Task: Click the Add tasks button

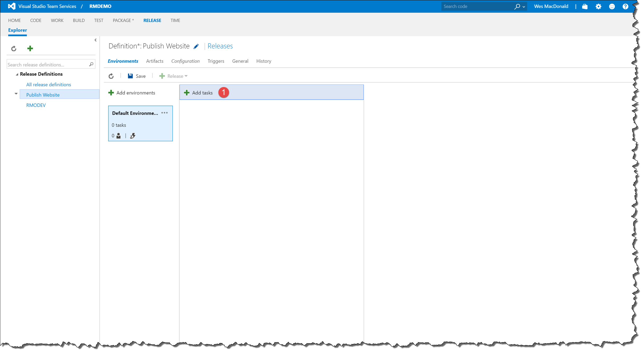Action: pos(198,93)
